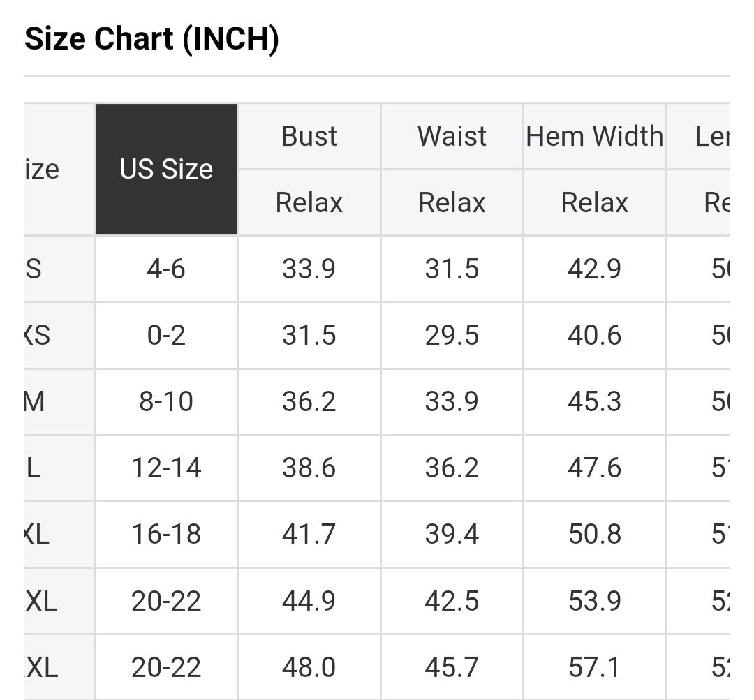This screenshot has height=700, width=754.
Task: Click hem width value 57.1
Action: (x=594, y=668)
